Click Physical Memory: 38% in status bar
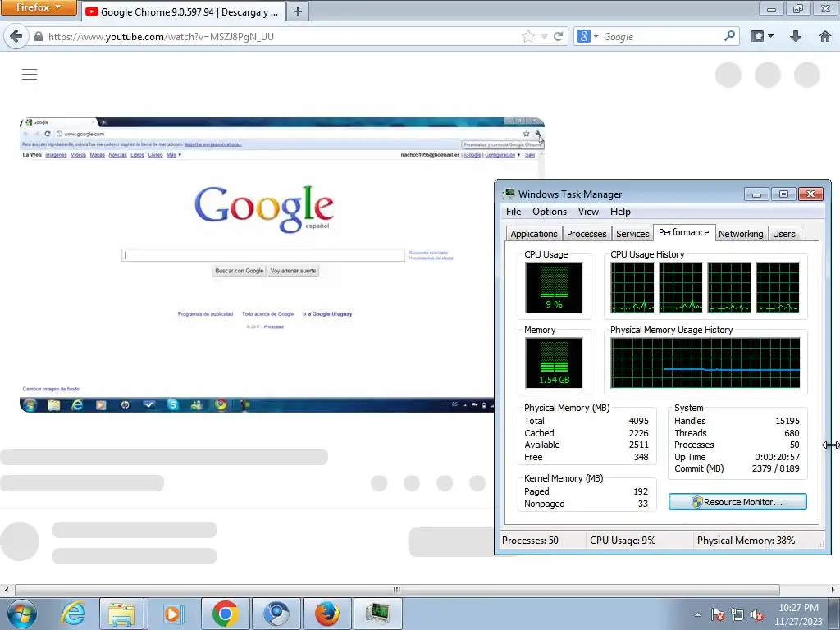Image resolution: width=840 pixels, height=630 pixels. [x=746, y=541]
